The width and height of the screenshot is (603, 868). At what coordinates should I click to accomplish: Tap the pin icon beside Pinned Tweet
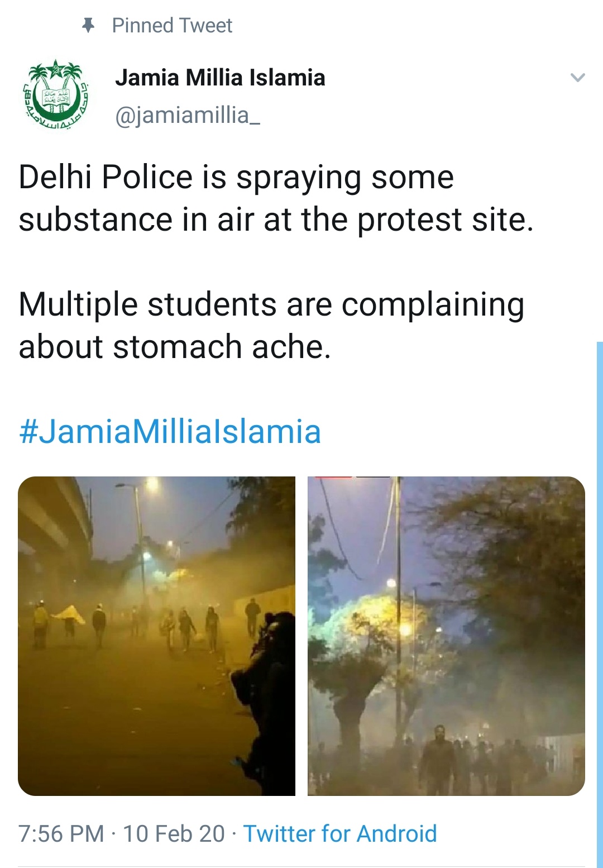88,25
